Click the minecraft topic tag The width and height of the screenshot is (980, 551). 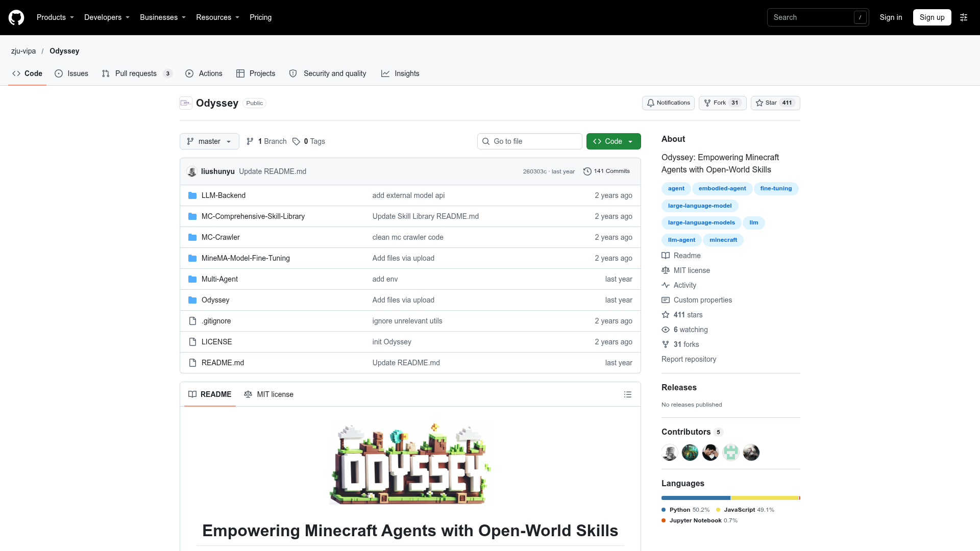click(723, 240)
